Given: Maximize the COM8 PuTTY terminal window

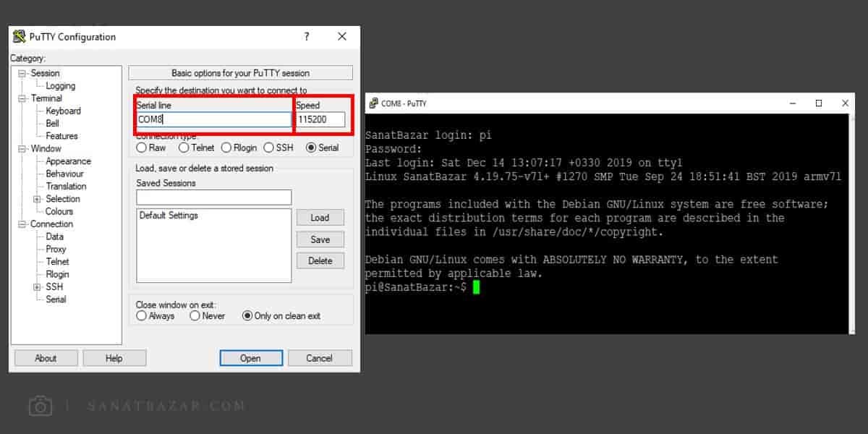Looking at the screenshot, I should tap(819, 103).
